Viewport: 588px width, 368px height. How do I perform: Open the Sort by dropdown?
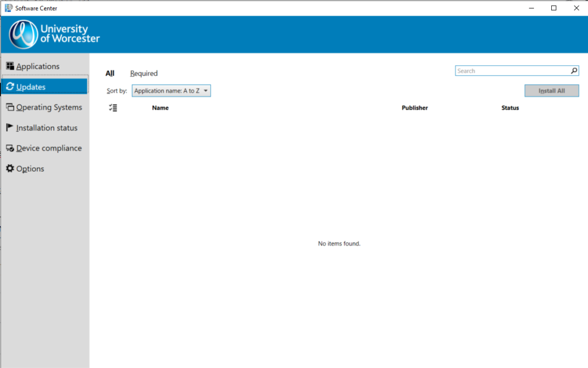[171, 91]
